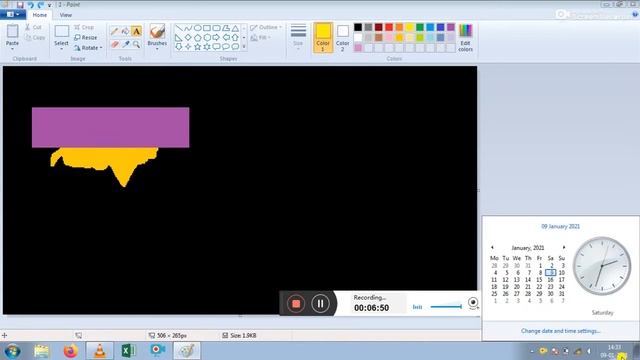Click the Undo arrow in title bar
The height and width of the screenshot is (360, 640).
[31, 5]
